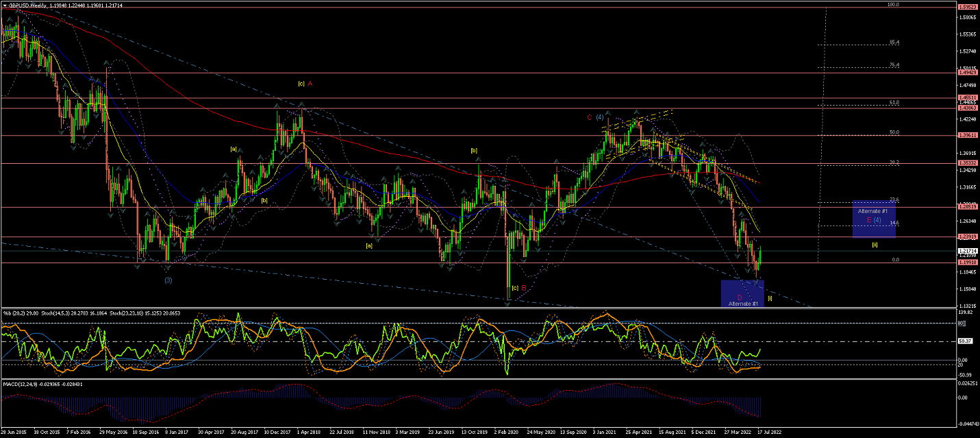
Task: Select the blue (3) wave label
Action: pos(168,280)
